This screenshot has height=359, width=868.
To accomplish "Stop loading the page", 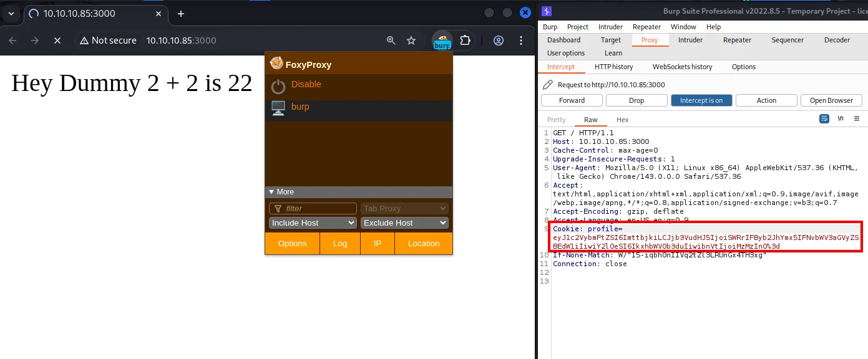I will [x=57, y=41].
